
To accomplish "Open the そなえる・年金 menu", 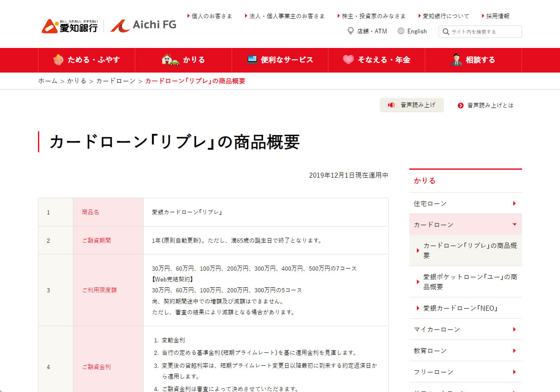I will [x=376, y=60].
